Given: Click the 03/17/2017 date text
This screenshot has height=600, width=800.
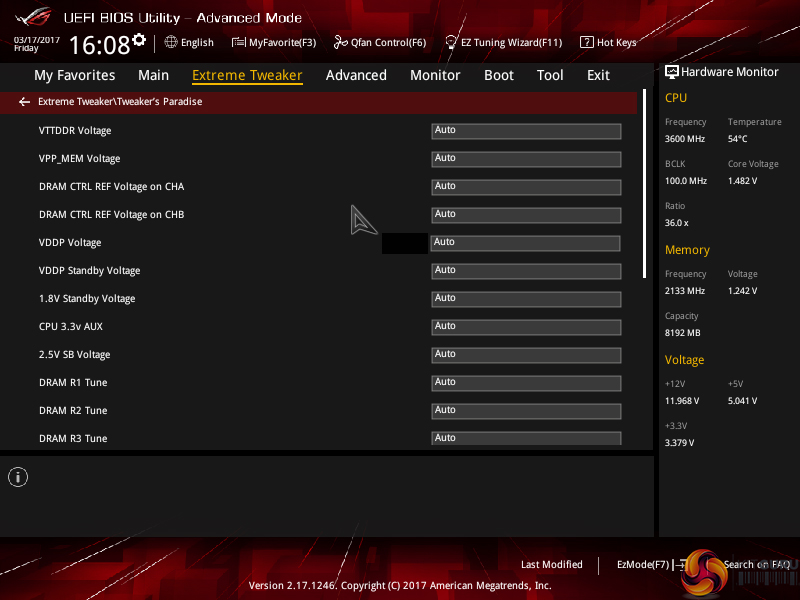Looking at the screenshot, I should [x=36, y=40].
